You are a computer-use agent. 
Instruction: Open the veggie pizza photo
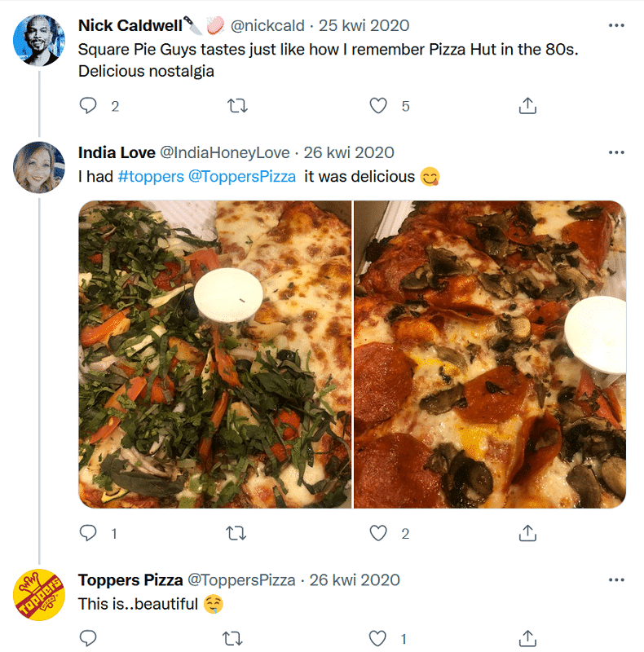[215, 355]
